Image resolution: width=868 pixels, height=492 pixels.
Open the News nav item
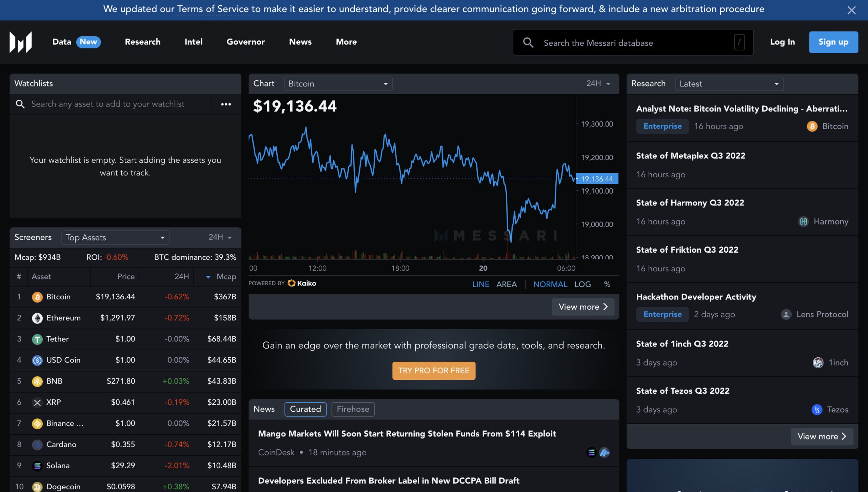click(x=300, y=42)
